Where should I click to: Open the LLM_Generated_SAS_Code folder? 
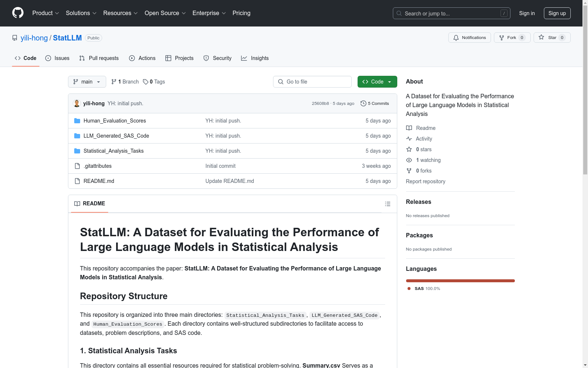116,136
